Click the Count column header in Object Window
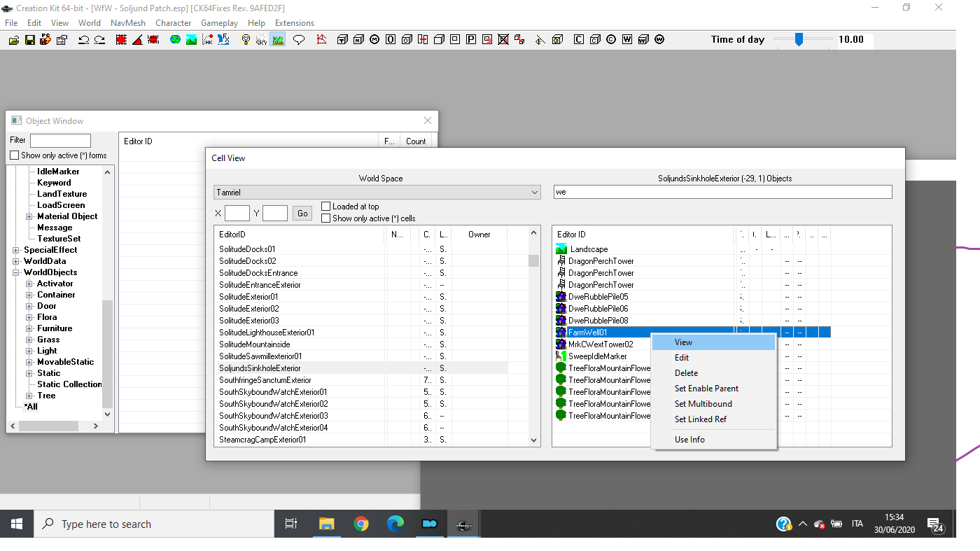 416,141
